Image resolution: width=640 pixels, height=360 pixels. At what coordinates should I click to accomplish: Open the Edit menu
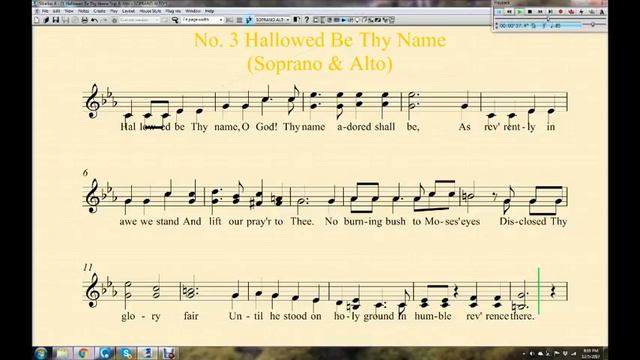click(57, 11)
